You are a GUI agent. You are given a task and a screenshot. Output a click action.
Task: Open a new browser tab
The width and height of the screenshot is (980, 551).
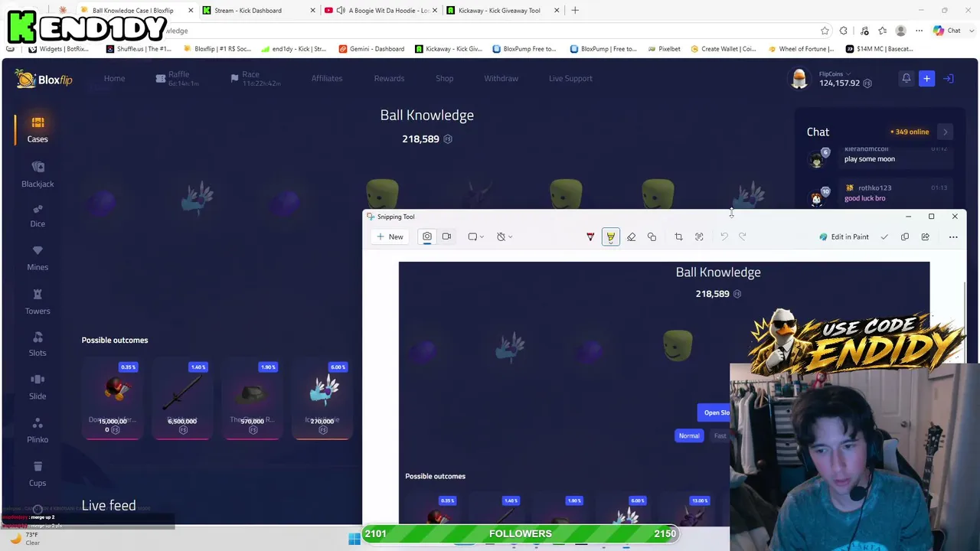pos(575,11)
